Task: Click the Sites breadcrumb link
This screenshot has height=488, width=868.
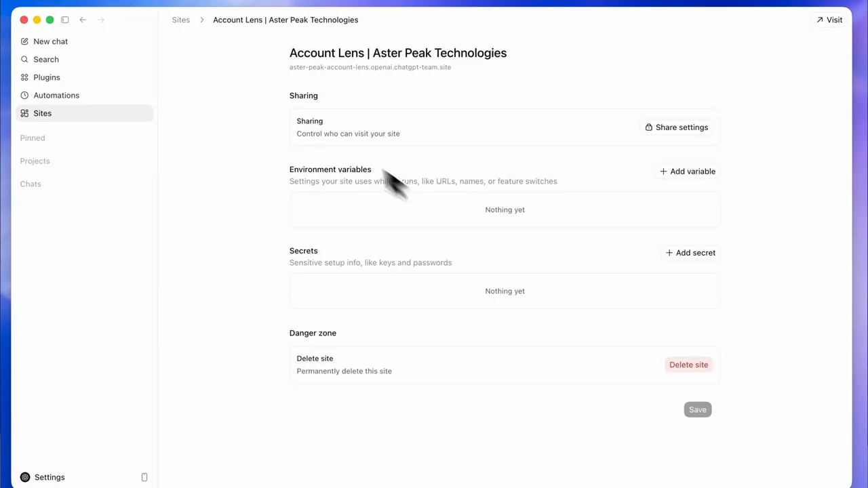Action: 181,20
